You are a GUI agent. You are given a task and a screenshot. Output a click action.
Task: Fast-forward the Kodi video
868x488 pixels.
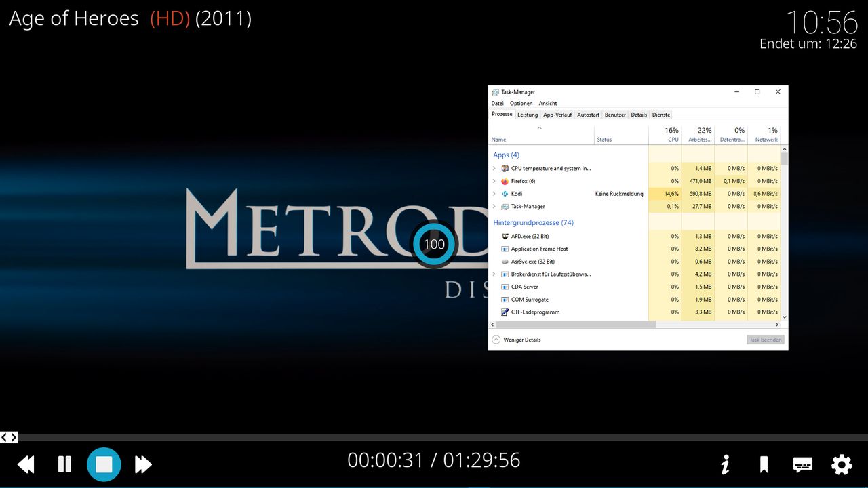(x=143, y=464)
